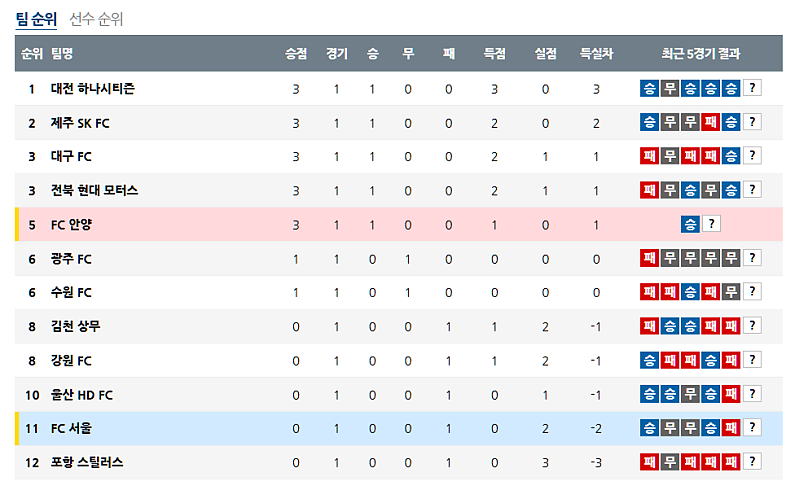Screen dimensions: 799x486
Task: Click the blue 승 badge in the 대구 FC row
Action: (731, 157)
